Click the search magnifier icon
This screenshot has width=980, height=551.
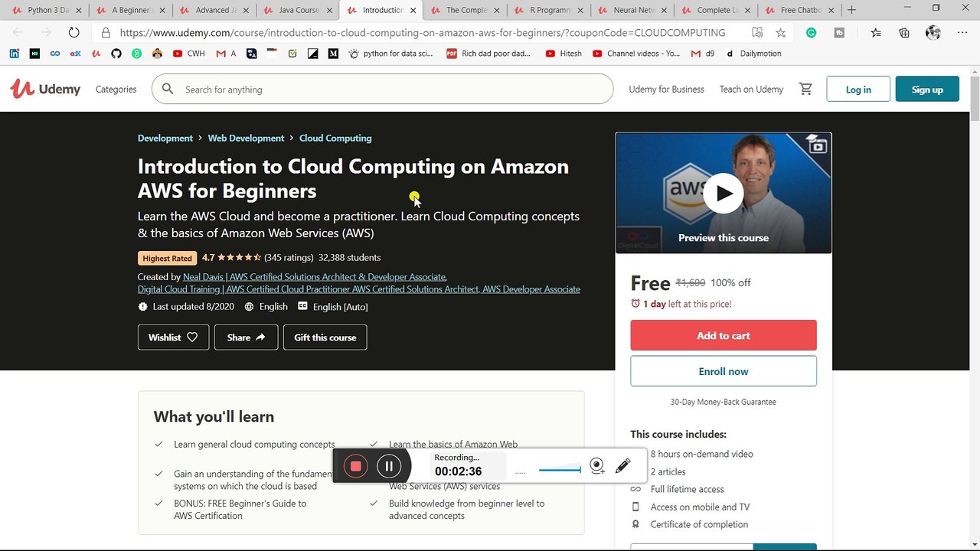168,89
